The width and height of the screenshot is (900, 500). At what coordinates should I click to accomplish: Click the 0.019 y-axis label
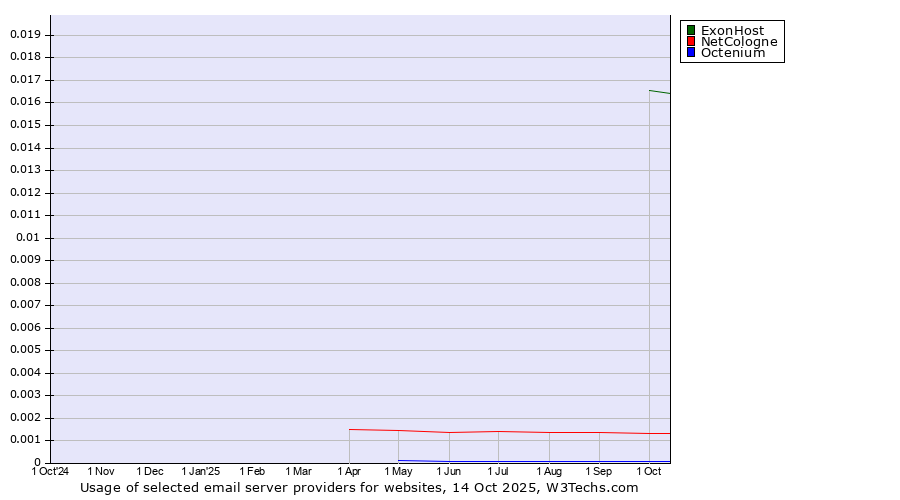coord(25,34)
